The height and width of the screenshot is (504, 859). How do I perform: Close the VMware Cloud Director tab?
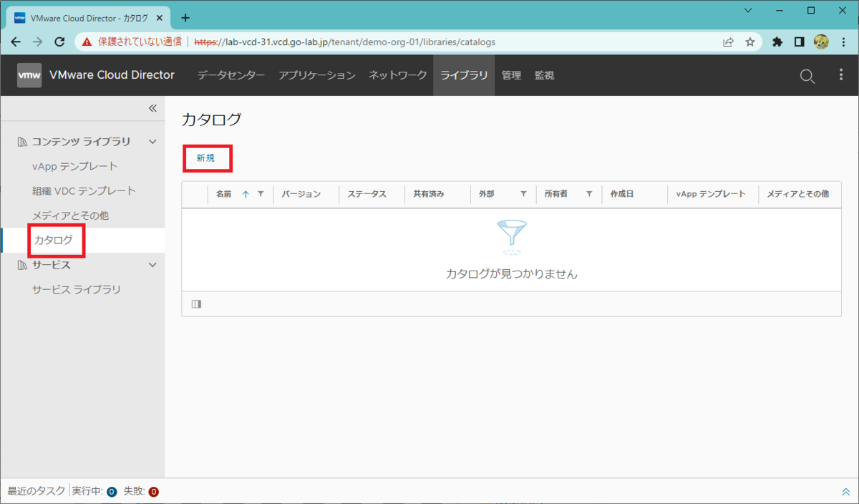(161, 17)
